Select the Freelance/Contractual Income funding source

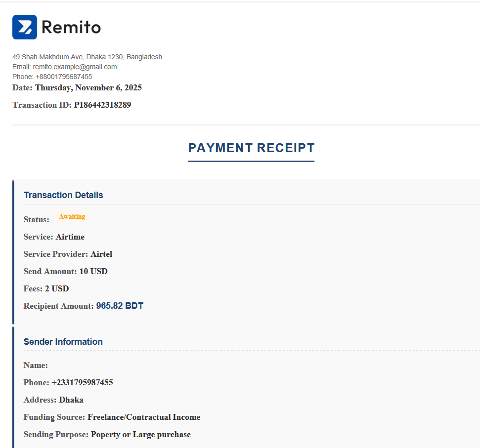coord(144,417)
